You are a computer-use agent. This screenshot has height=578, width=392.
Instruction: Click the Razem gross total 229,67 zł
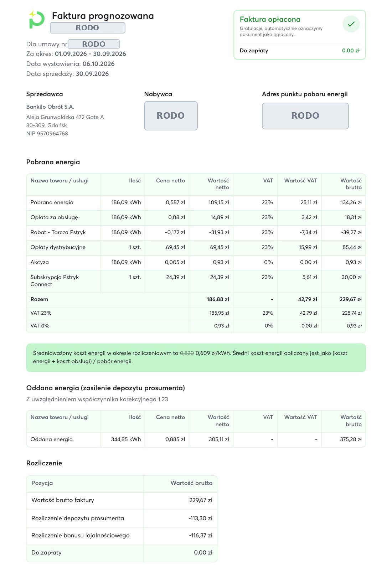pyautogui.click(x=351, y=299)
